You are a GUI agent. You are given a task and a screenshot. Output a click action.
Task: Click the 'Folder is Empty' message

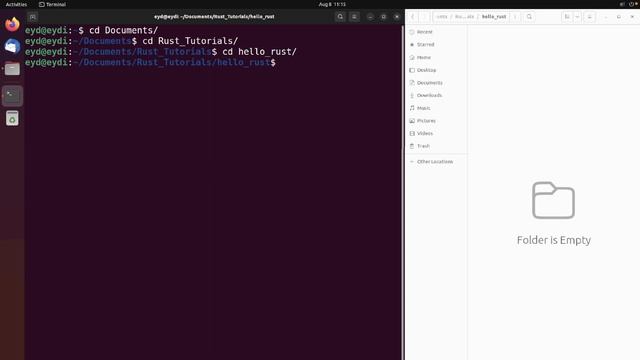point(553,240)
